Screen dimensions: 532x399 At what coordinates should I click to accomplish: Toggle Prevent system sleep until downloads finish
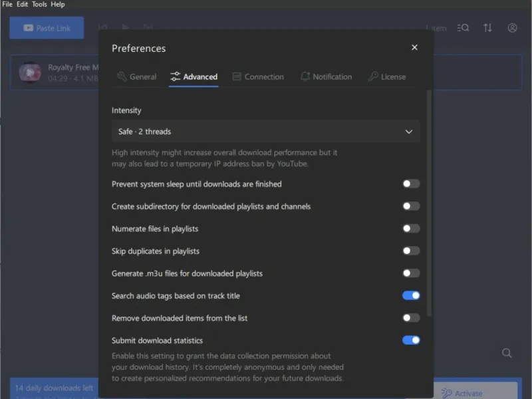point(411,184)
